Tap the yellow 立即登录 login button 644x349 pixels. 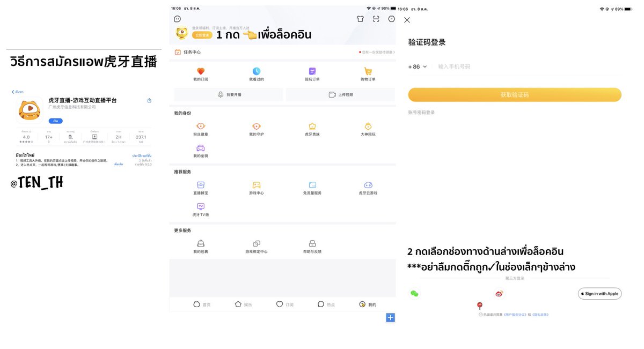point(202,35)
